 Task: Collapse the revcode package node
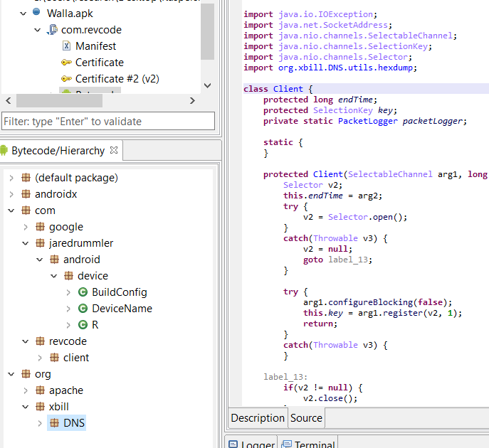26,341
